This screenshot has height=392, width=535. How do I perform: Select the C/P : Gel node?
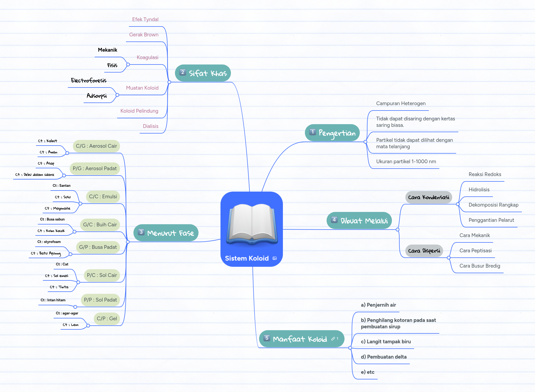pos(107,319)
